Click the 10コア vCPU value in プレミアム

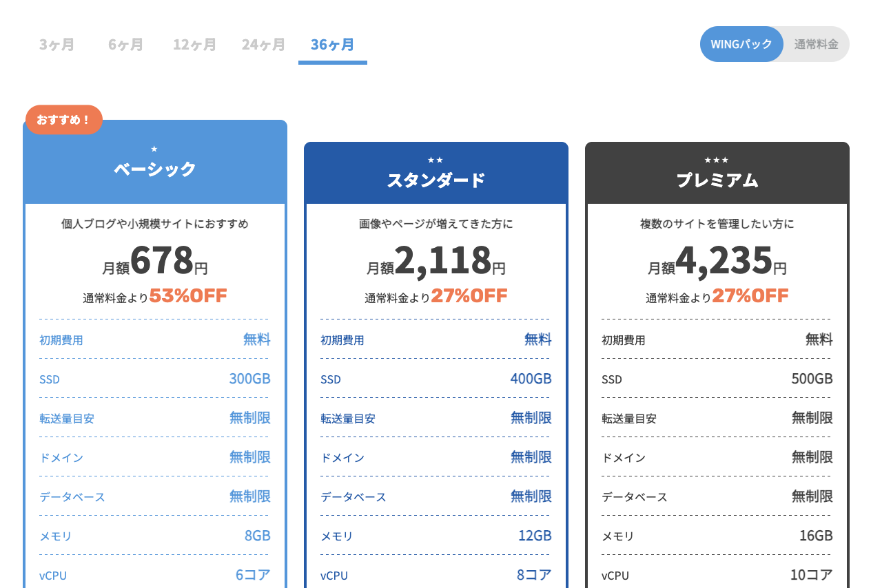pos(811,575)
